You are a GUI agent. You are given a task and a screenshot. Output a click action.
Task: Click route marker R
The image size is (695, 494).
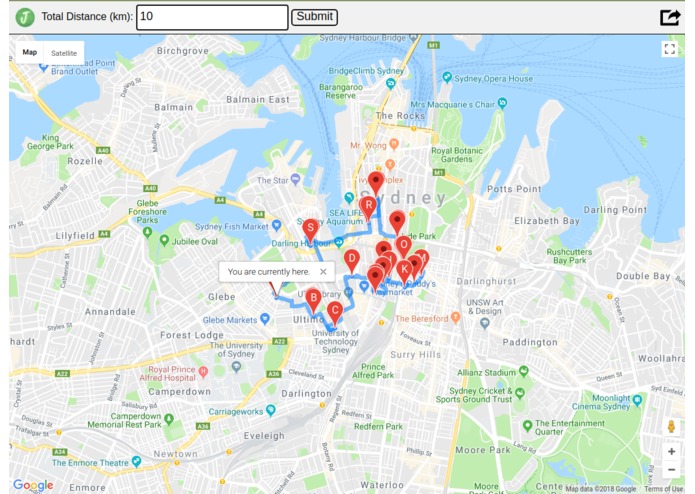pos(368,208)
